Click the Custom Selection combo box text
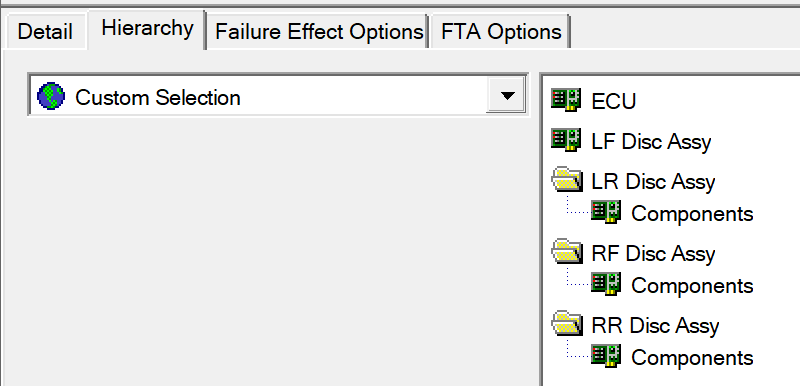Viewport: 800px width, 386px height. (x=158, y=97)
